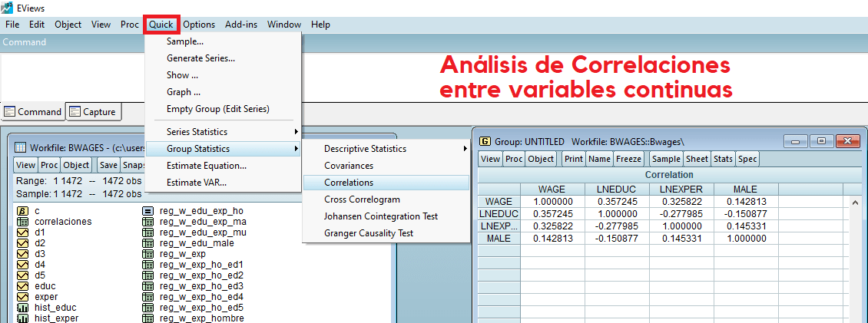Open reg_w_exp_ho_ed1 table icon
Screen dimensions: 868x323
[x=147, y=265]
